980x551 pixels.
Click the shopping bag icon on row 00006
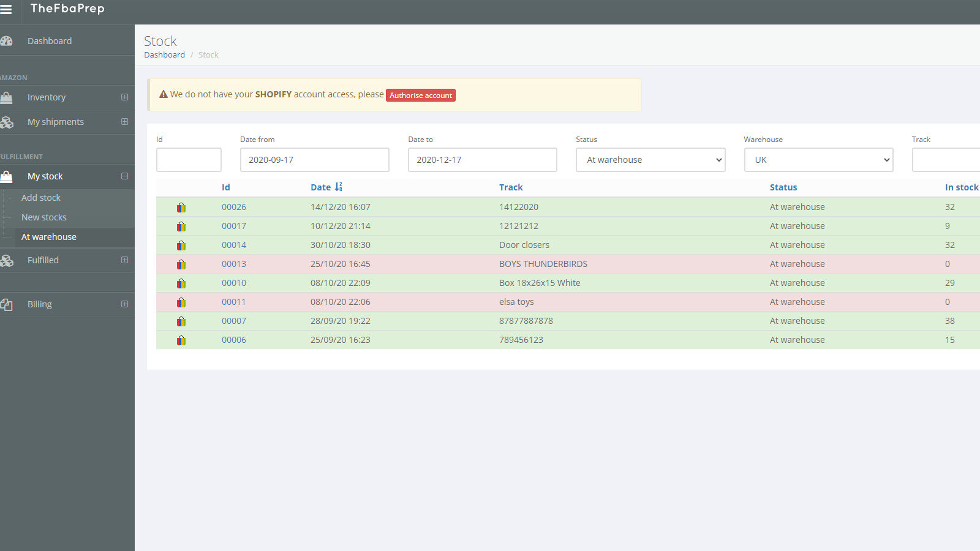181,340
